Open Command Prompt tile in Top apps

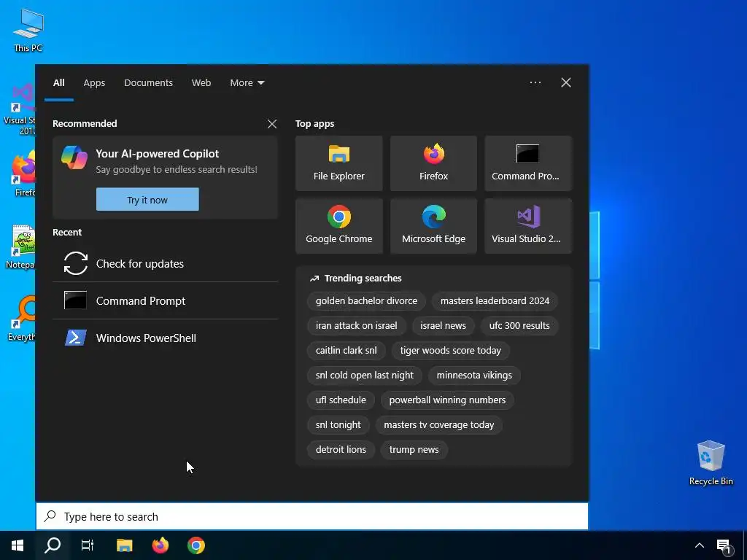coord(528,163)
